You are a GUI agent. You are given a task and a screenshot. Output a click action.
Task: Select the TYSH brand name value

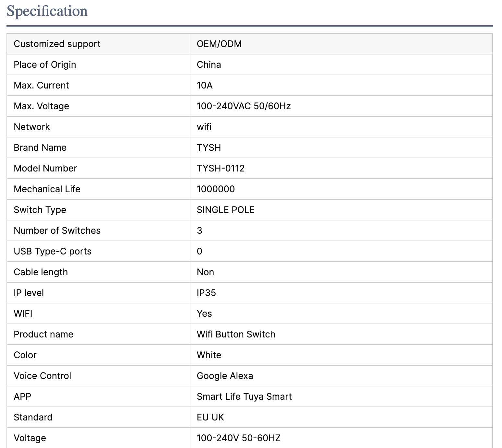pyautogui.click(x=209, y=147)
